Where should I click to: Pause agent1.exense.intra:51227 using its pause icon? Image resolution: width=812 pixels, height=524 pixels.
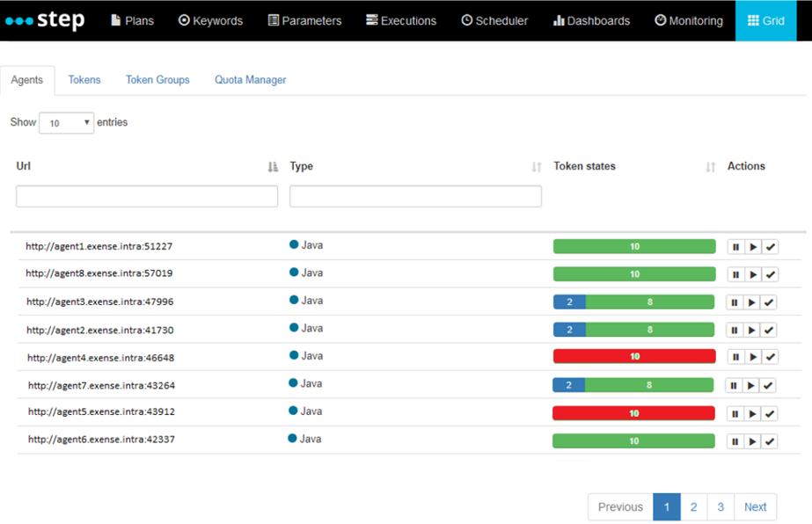pyautogui.click(x=736, y=246)
